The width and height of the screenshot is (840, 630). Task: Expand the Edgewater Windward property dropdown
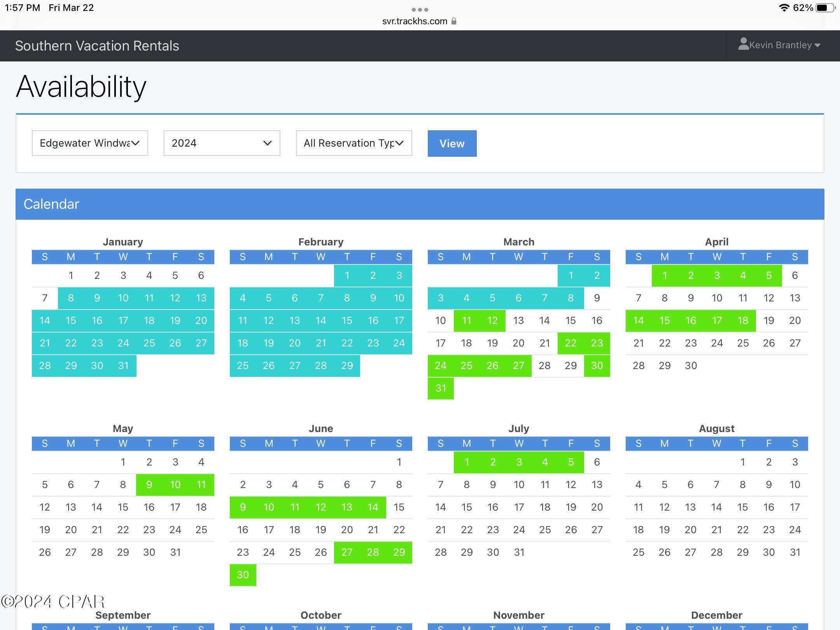tap(90, 143)
